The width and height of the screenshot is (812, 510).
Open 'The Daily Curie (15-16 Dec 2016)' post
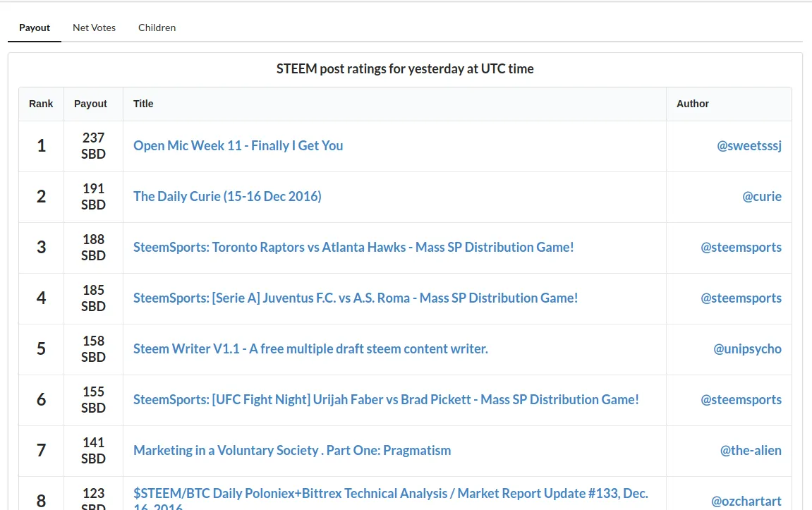click(x=227, y=196)
